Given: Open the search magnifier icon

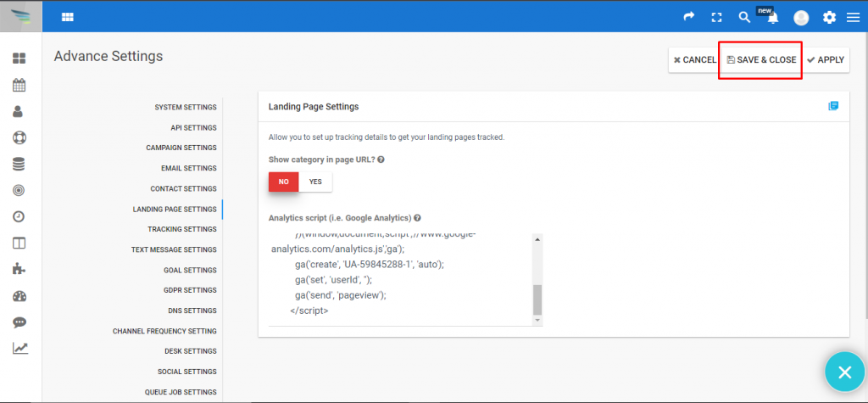Looking at the screenshot, I should [x=744, y=17].
